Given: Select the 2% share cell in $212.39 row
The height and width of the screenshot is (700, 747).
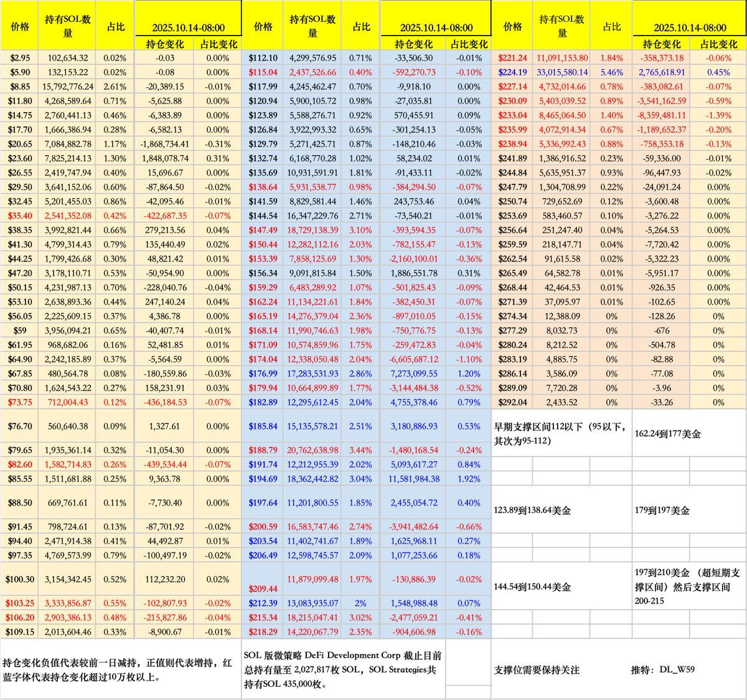Looking at the screenshot, I should [361, 603].
